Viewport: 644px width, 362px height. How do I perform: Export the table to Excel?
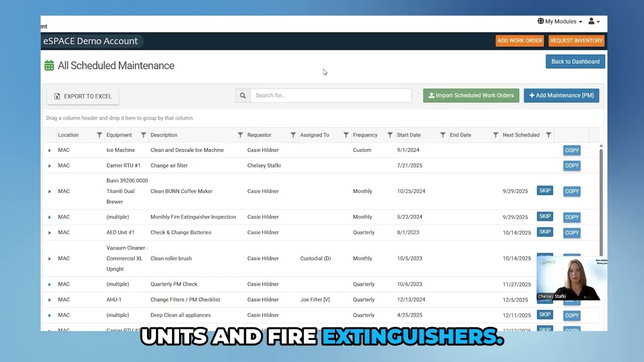pyautogui.click(x=83, y=96)
